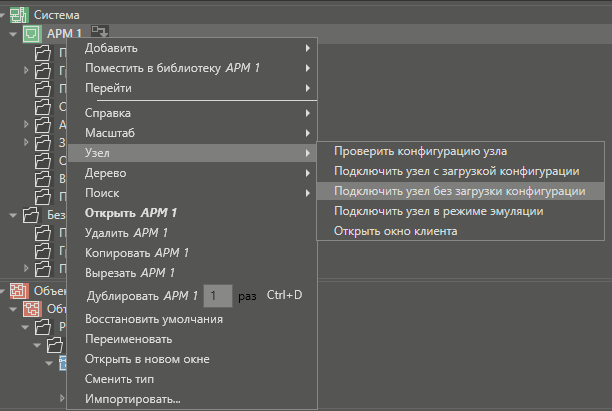Collapse the АРМ 1 tree node
The image size is (612, 411).
coord(13,34)
